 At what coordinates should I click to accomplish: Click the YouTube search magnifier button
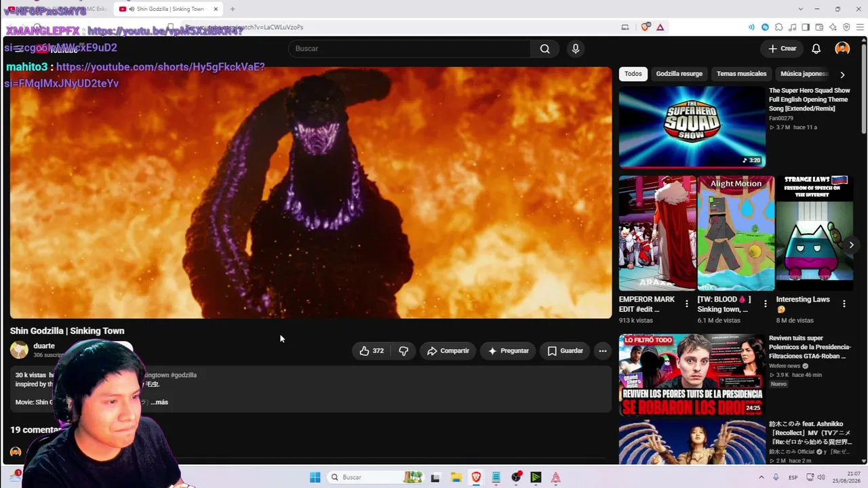pos(545,49)
